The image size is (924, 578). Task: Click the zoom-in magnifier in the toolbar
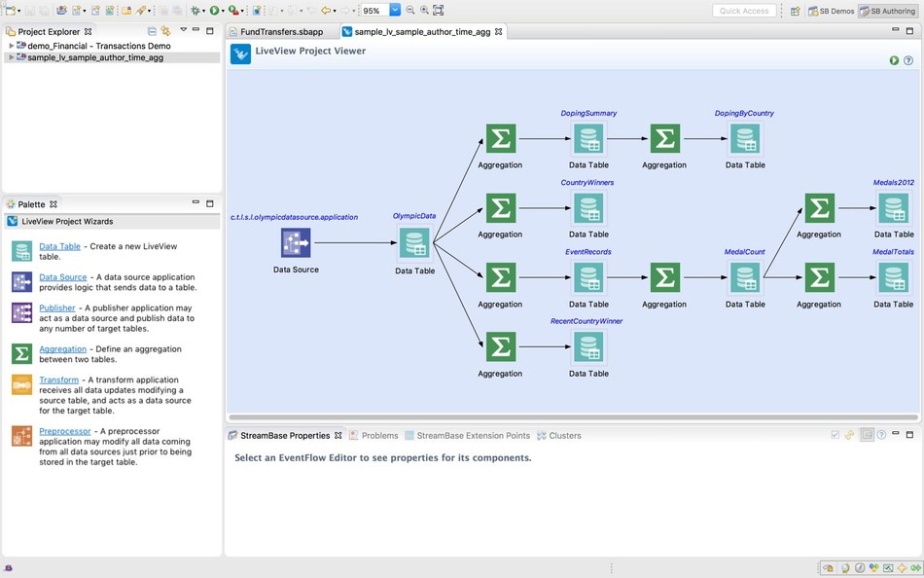click(x=424, y=9)
